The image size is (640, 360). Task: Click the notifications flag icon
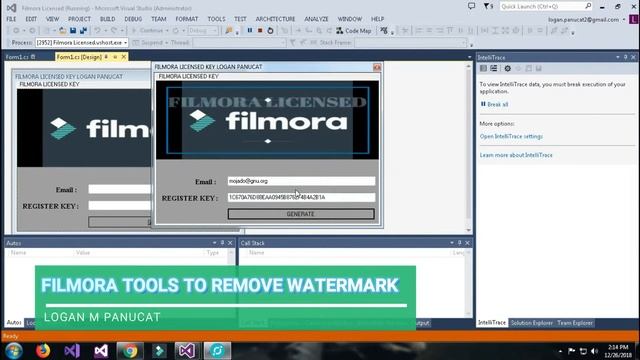click(488, 6)
